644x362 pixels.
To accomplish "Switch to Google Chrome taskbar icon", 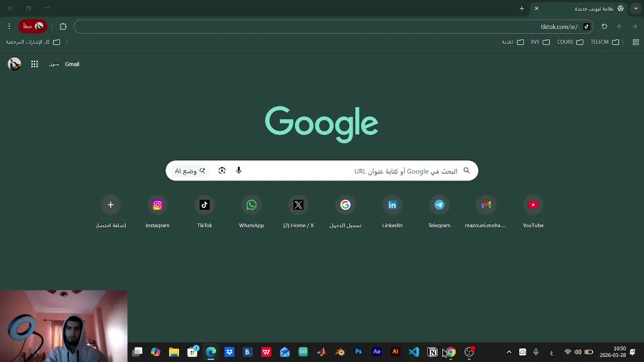I will [x=451, y=352].
